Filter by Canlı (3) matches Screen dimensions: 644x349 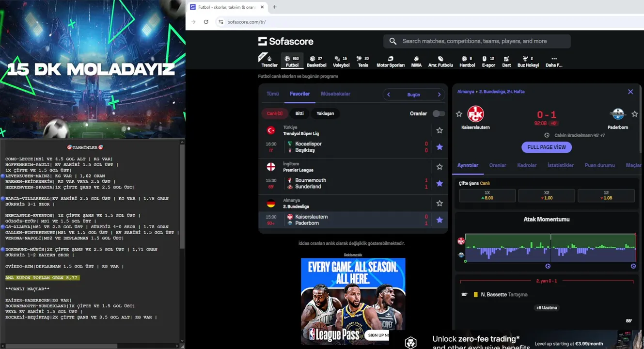[x=275, y=113]
